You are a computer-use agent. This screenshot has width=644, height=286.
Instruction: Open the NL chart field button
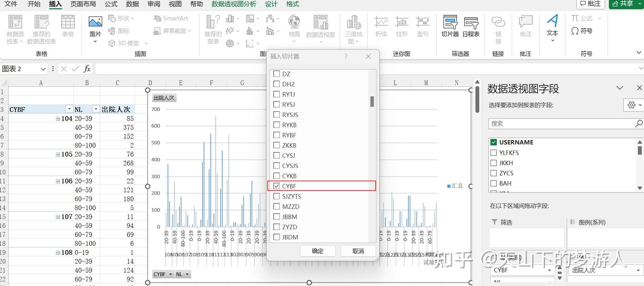182,274
